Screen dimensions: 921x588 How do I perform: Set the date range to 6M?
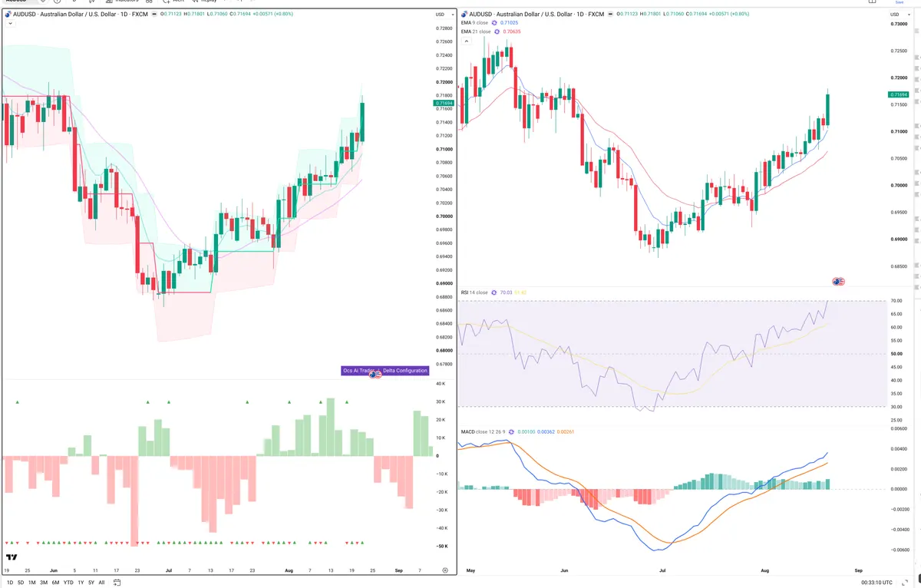[x=55, y=583]
